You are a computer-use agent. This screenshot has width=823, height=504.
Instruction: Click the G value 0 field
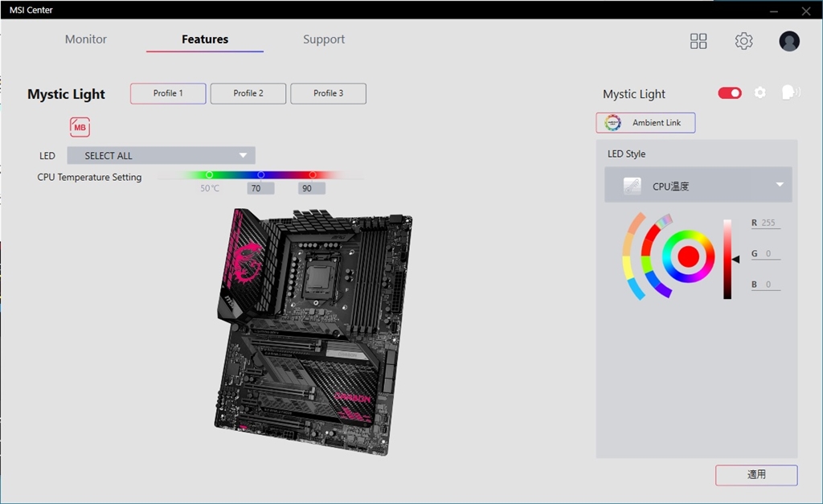766,253
